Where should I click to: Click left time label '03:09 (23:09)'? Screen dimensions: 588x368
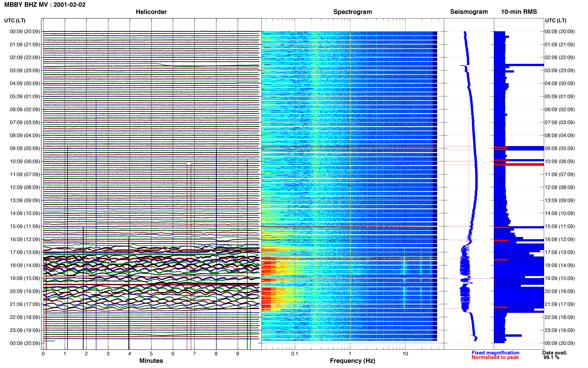pyautogui.click(x=25, y=70)
